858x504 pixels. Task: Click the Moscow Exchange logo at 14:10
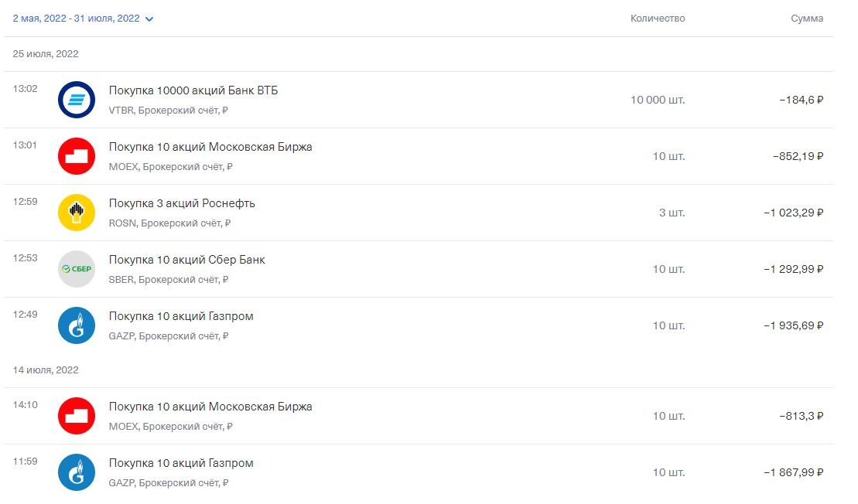[x=77, y=416]
